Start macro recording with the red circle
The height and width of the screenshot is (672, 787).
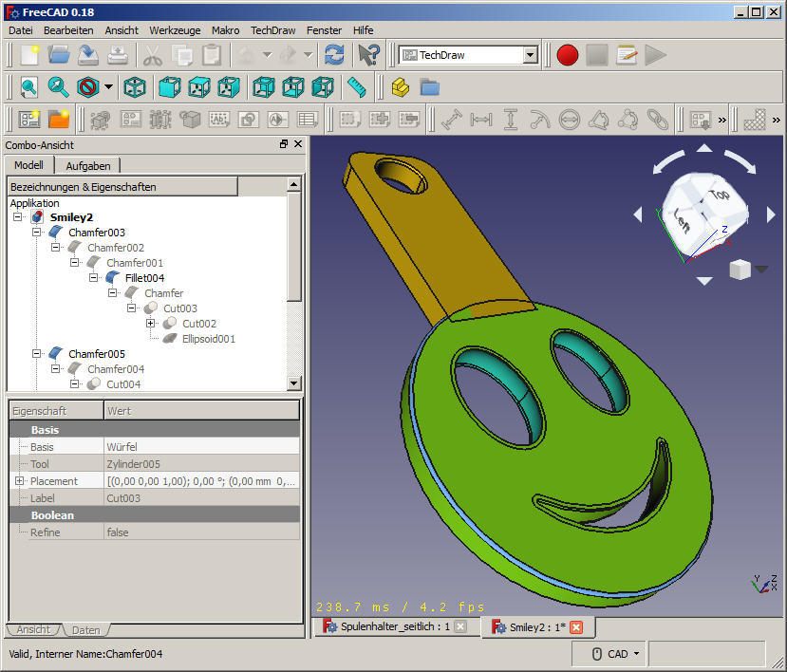click(567, 55)
